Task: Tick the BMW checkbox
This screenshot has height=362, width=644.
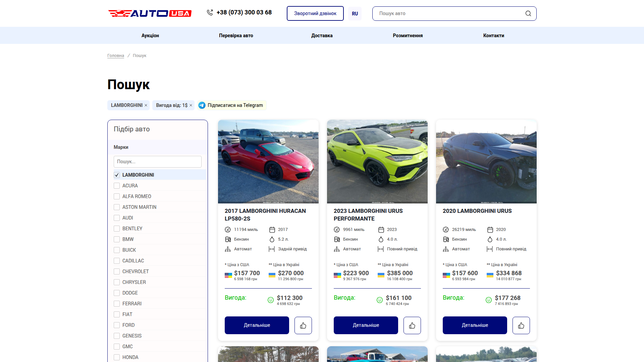Action: (x=117, y=239)
